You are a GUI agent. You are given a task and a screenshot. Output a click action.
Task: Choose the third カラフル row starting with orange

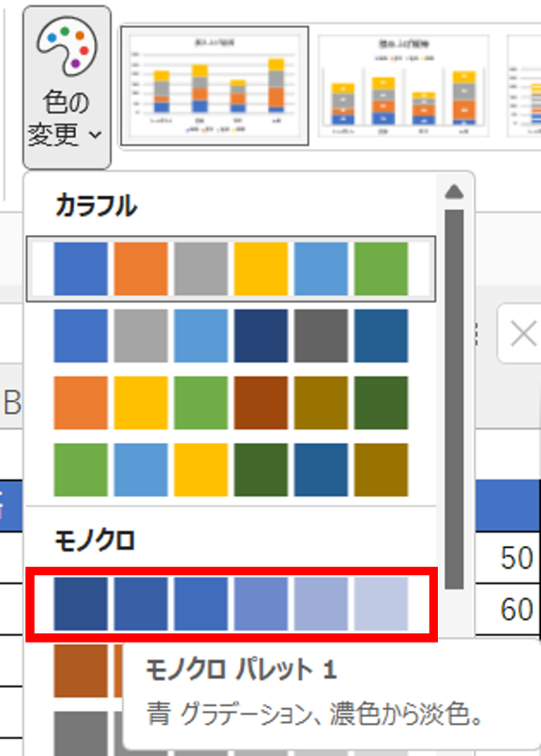pos(231,403)
